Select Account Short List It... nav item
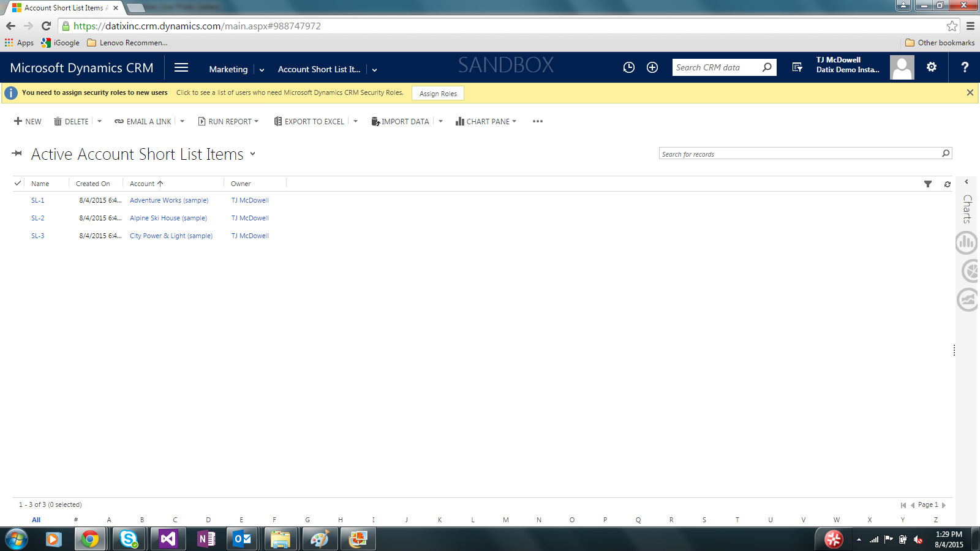This screenshot has height=551, width=980. tap(319, 69)
